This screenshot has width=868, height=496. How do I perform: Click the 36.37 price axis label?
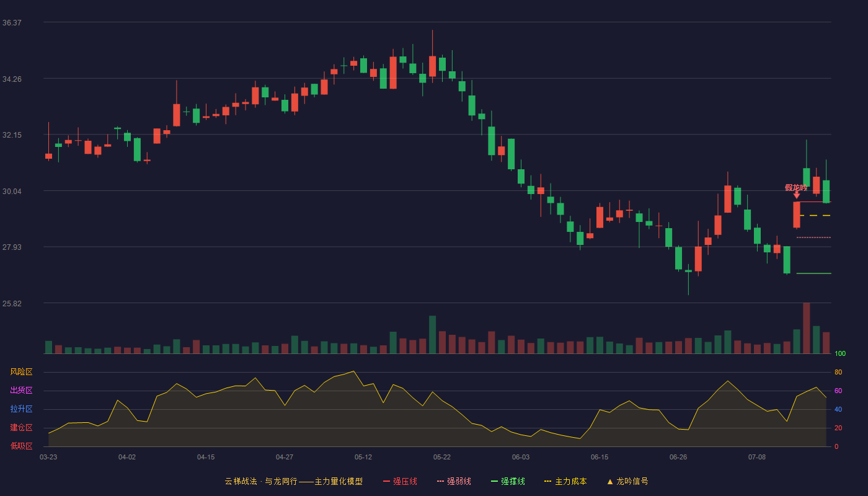point(12,23)
